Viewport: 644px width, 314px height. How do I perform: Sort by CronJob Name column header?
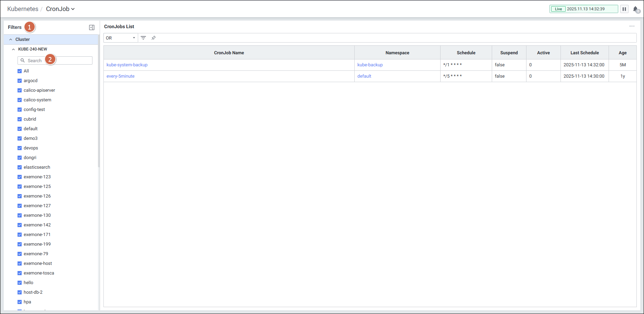coord(229,53)
